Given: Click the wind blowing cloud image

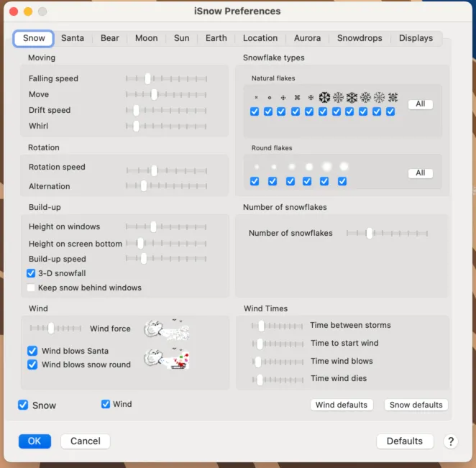Looking at the screenshot, I should (166, 330).
